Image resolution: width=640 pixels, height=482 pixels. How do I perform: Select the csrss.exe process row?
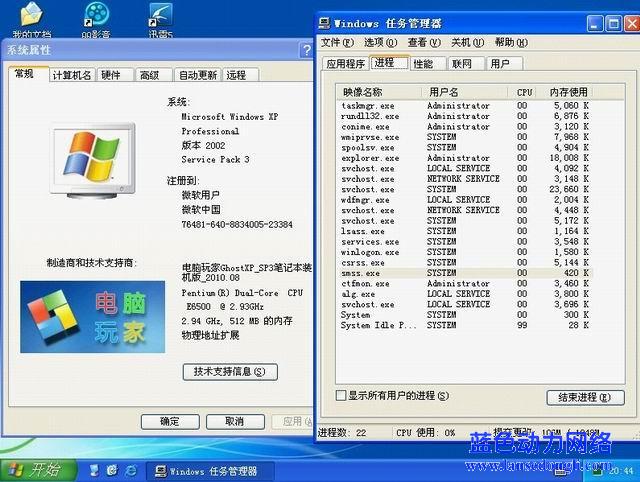click(465, 263)
